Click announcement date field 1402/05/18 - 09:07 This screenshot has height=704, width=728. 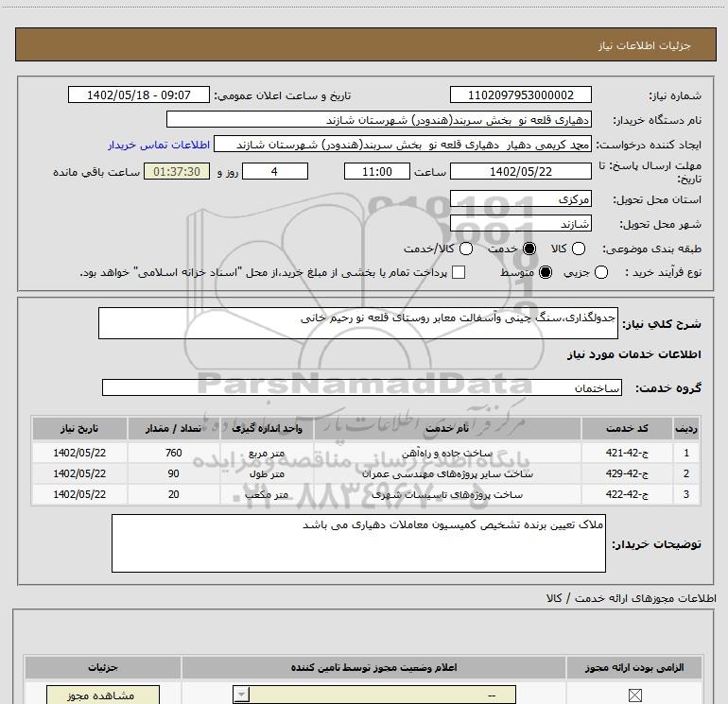(x=139, y=94)
